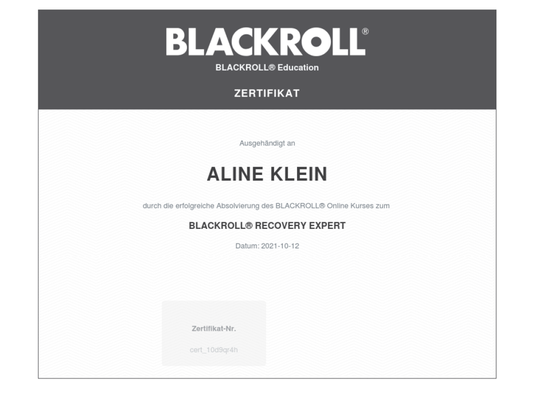Click the word EXPERT in the course title
534x400 pixels.
[327, 225]
